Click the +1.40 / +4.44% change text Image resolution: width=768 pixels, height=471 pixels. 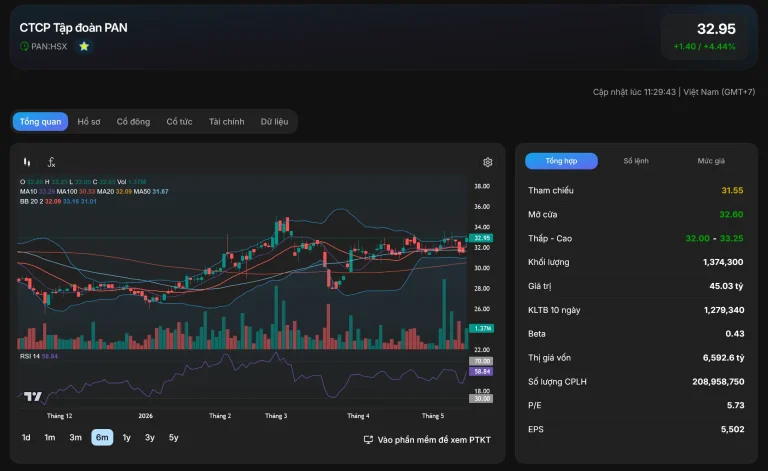click(x=704, y=47)
